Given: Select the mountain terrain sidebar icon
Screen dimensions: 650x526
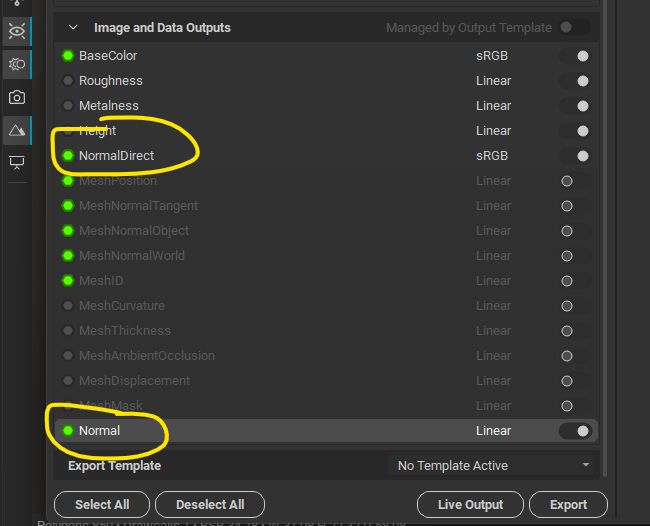Looking at the screenshot, I should [17, 131].
